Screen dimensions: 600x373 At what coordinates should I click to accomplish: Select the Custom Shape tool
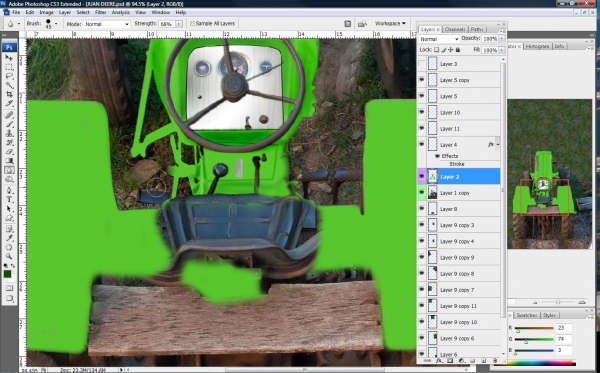coord(9,218)
